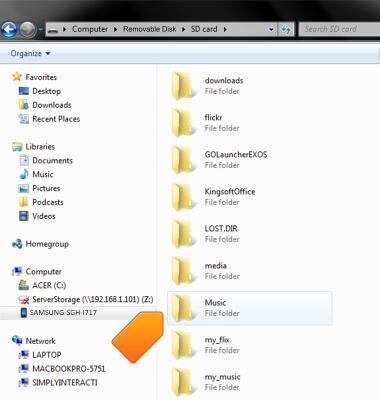Click the LAPTOP network computer icon
The height and width of the screenshot is (400, 380).
(24, 355)
